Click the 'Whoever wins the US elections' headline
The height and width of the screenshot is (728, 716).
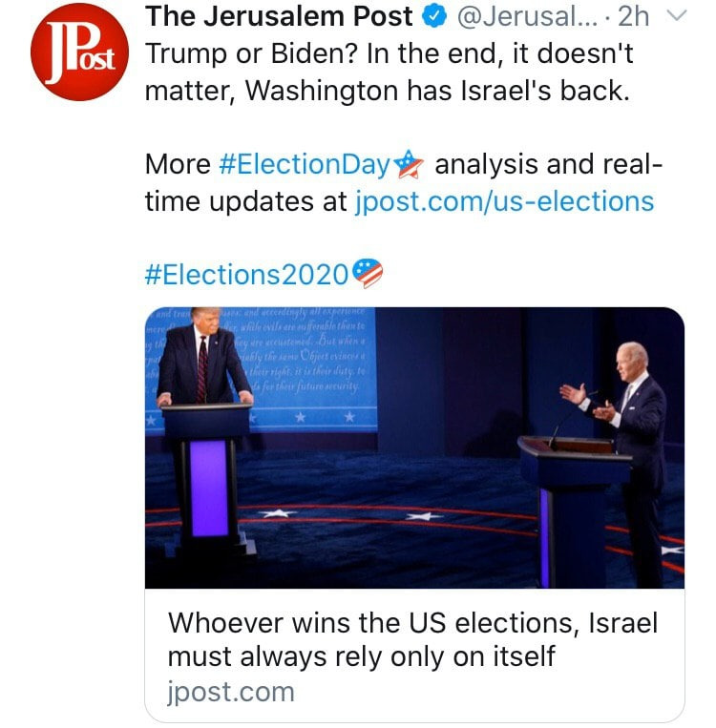[x=412, y=623]
